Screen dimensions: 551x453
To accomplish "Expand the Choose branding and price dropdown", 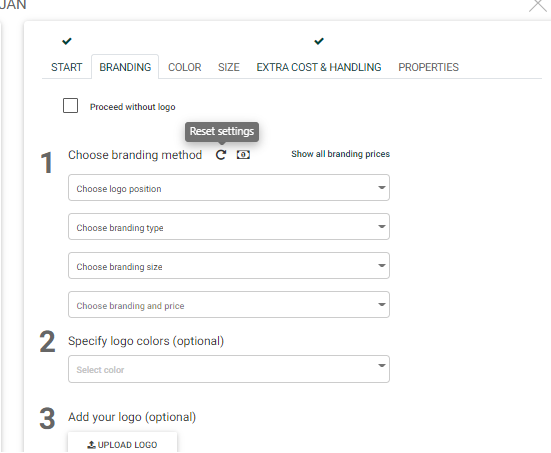I will [229, 305].
